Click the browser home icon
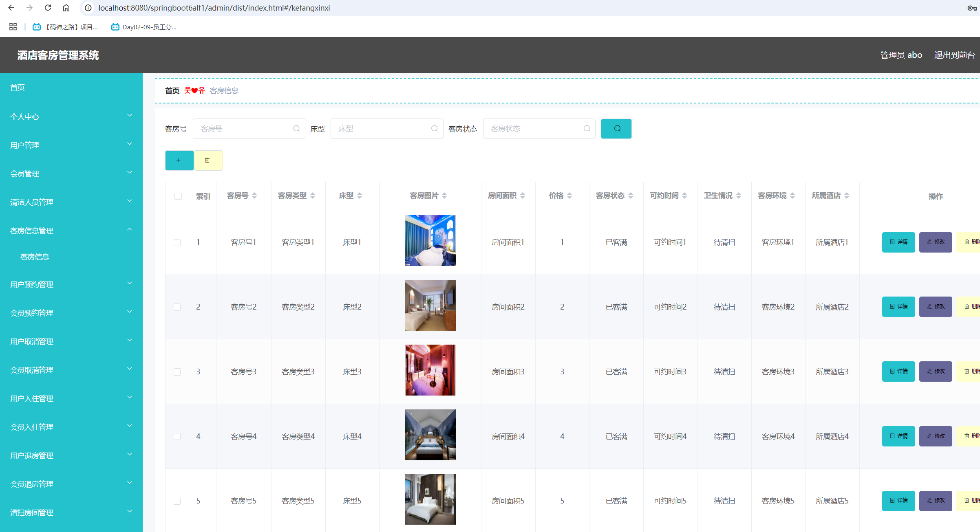 [66, 8]
